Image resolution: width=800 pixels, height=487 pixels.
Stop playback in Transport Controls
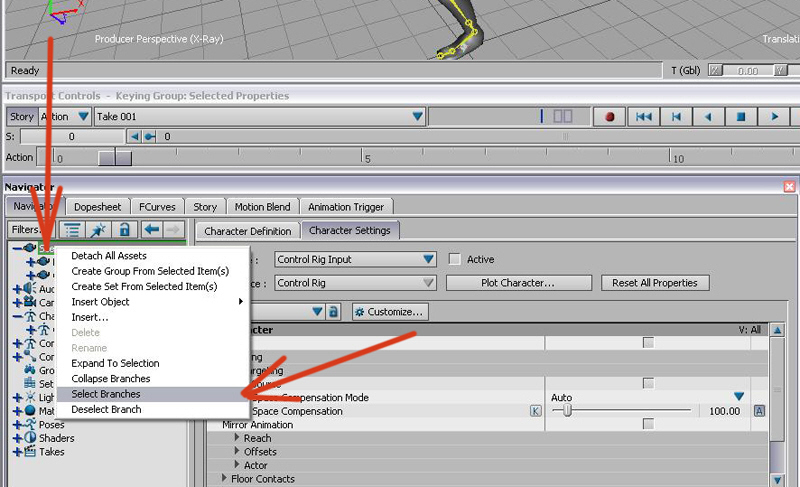741,117
